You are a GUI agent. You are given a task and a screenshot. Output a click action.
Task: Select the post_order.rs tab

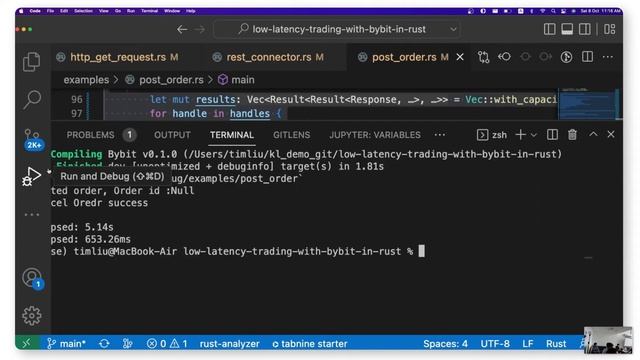pyautogui.click(x=404, y=57)
